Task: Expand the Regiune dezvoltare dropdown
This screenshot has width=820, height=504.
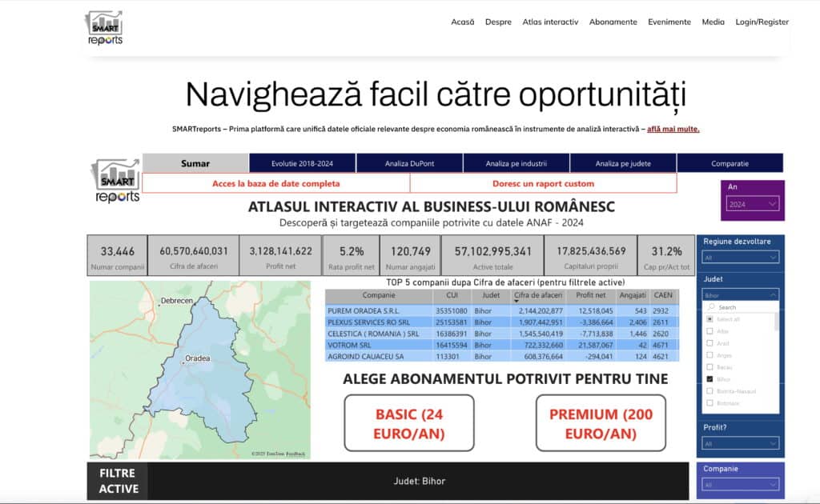Action: coord(740,257)
